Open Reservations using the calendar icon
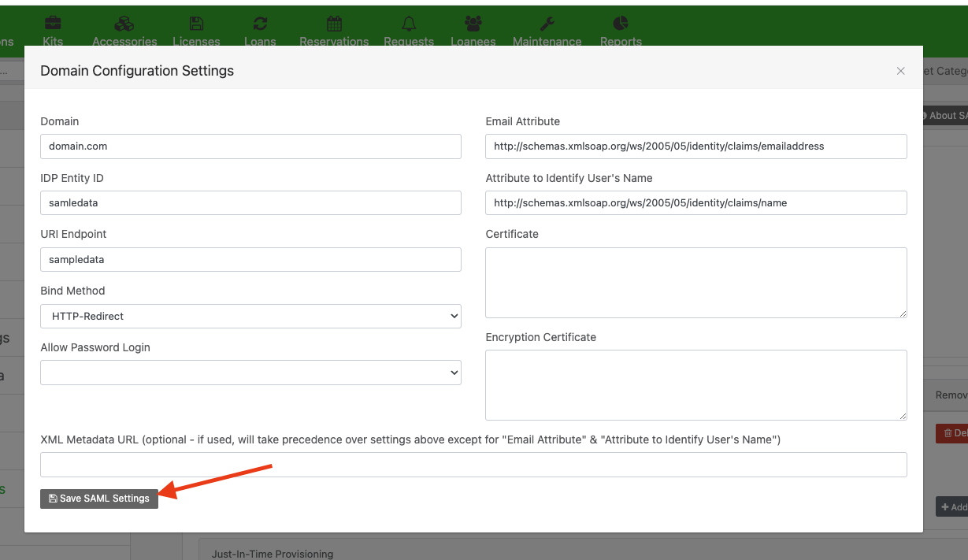 pos(334,23)
